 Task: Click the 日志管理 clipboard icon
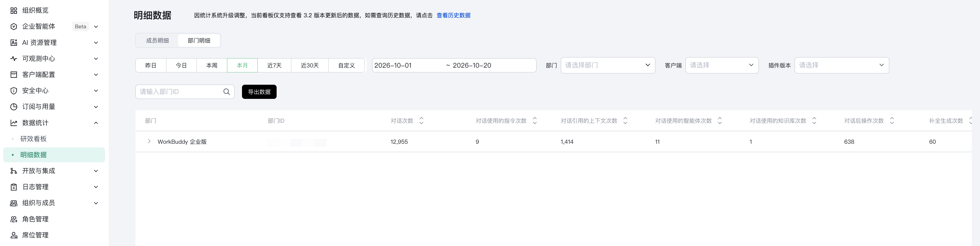click(x=14, y=187)
